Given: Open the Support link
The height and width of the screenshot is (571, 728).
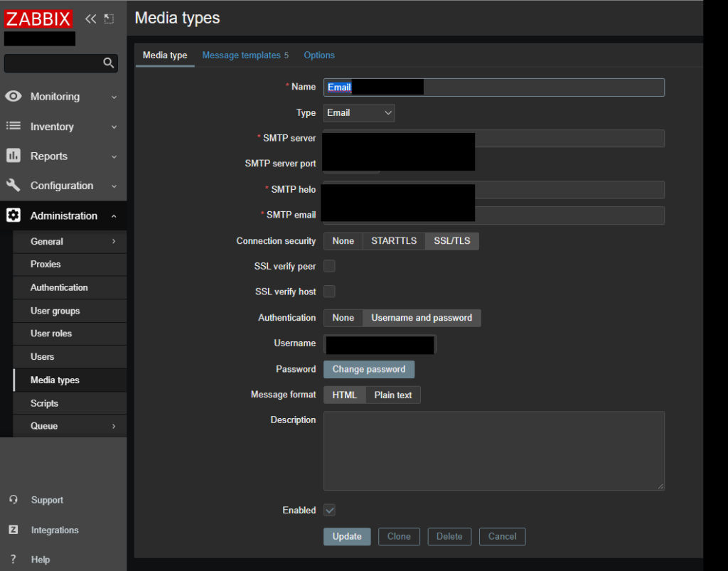Looking at the screenshot, I should tap(47, 500).
